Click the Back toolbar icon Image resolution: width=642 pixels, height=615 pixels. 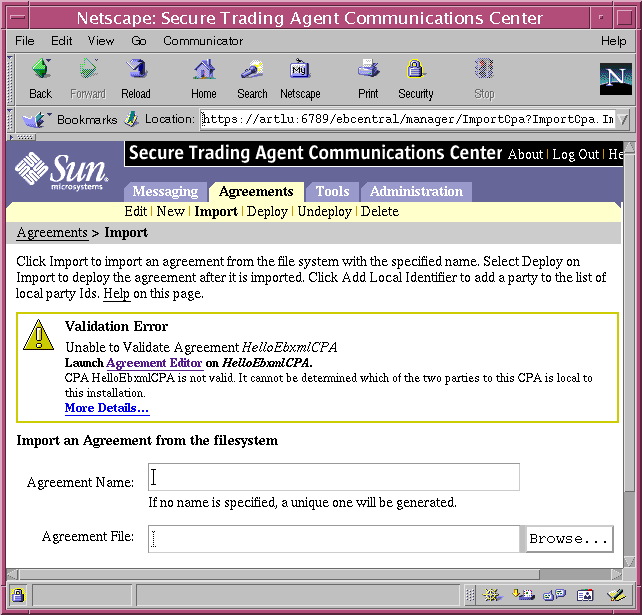point(41,69)
